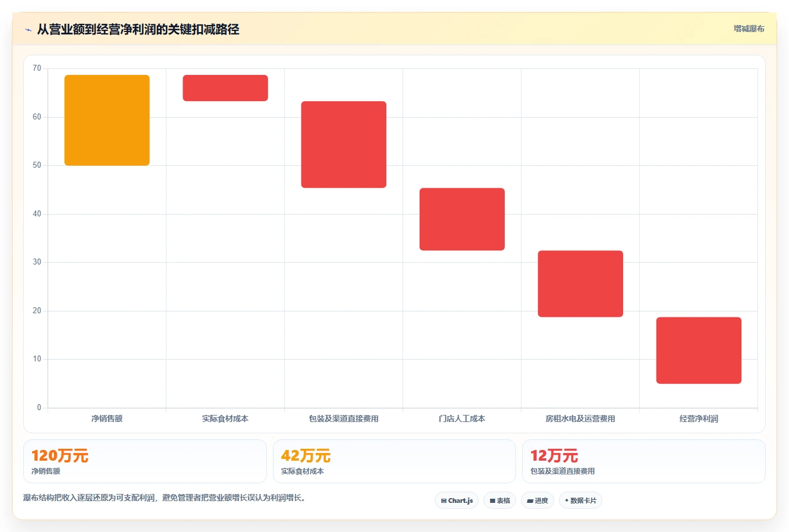
Task: Select the red 实际食材成本 bar
Action: point(225,88)
